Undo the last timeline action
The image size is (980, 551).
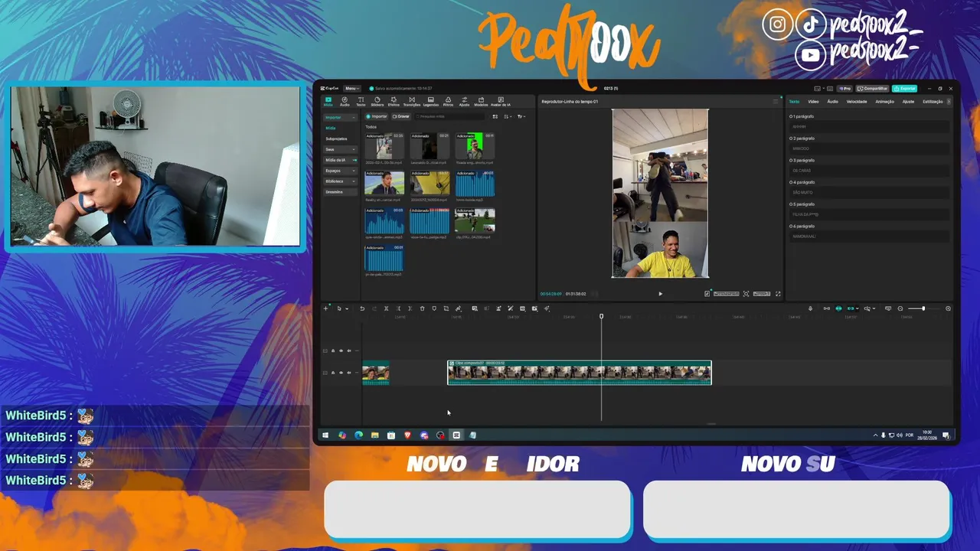(x=362, y=308)
